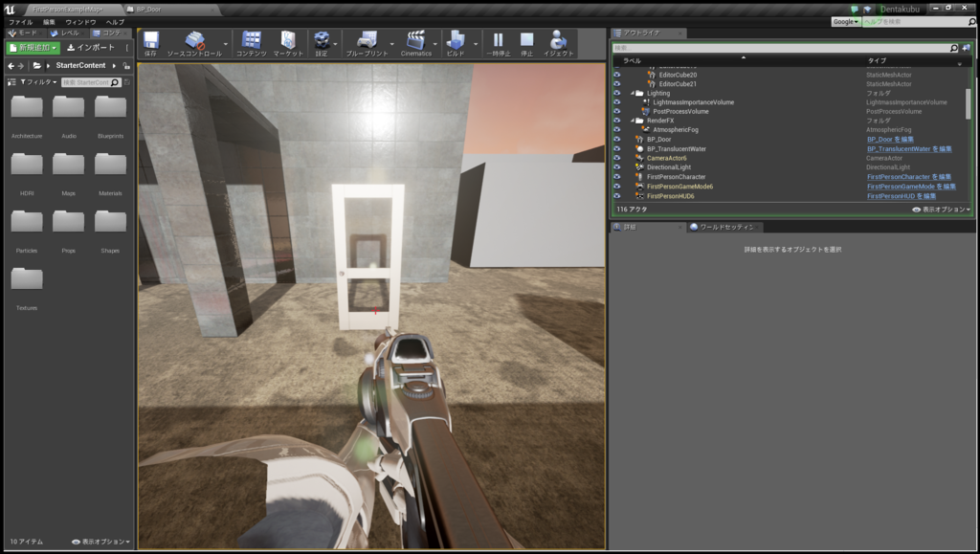Click the save search icon beside filter field
The width and height of the screenshot is (980, 554).
coord(127,82)
